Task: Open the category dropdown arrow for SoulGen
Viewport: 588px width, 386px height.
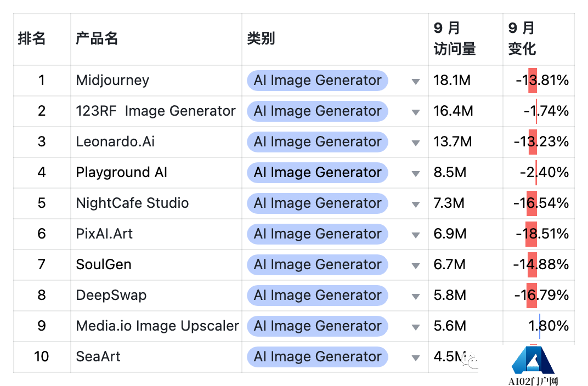Action: click(415, 266)
